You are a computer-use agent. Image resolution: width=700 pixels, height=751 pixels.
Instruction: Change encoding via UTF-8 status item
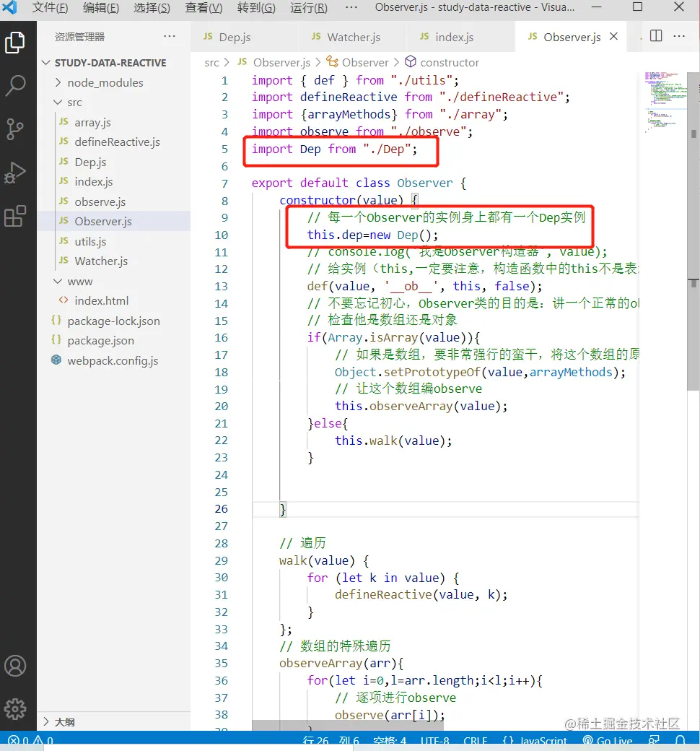(434, 740)
